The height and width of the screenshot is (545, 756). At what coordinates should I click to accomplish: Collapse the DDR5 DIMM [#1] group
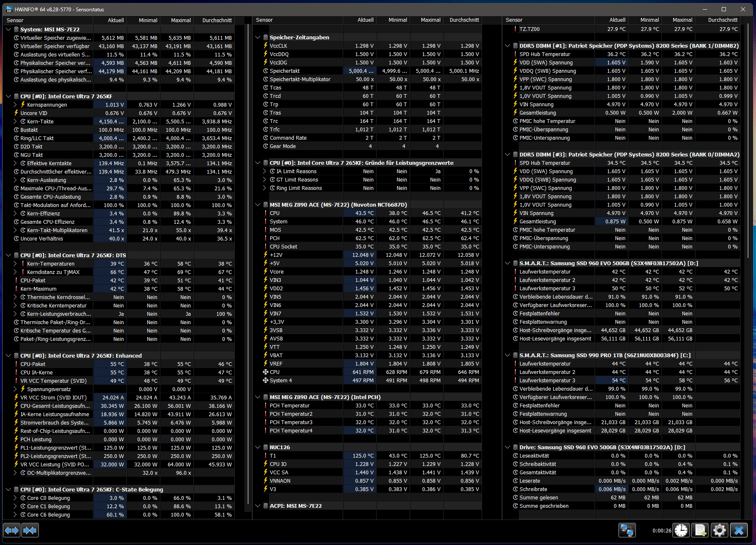pyautogui.click(x=507, y=46)
